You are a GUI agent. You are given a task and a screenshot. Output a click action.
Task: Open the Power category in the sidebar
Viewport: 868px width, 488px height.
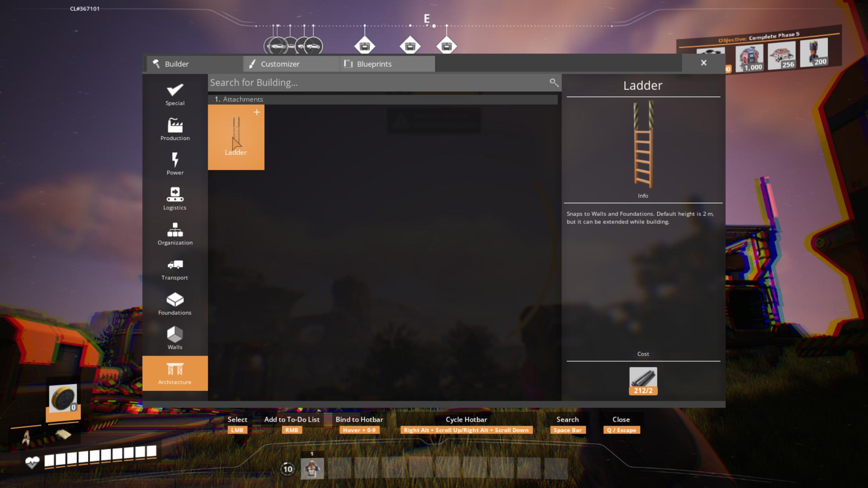pyautogui.click(x=175, y=163)
